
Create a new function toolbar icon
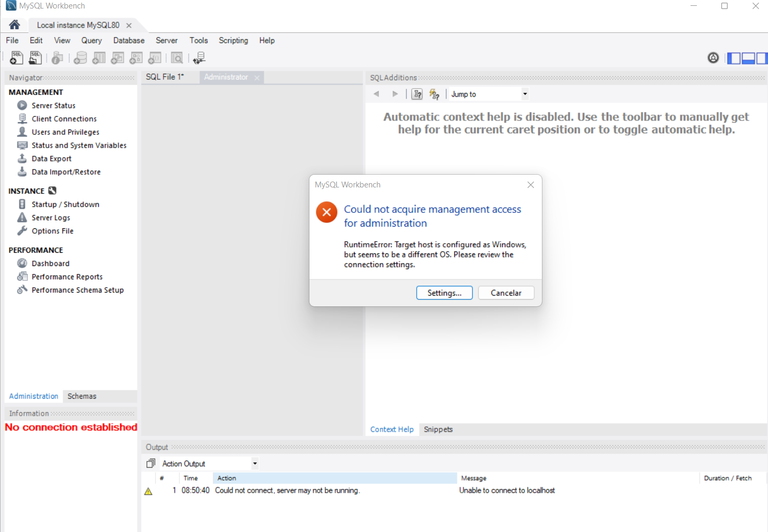(154, 58)
